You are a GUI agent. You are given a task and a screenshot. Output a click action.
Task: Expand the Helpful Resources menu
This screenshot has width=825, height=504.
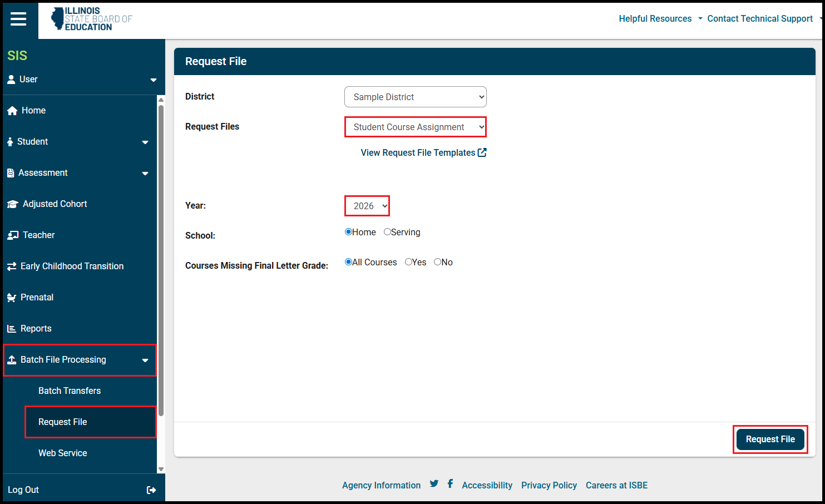point(660,19)
